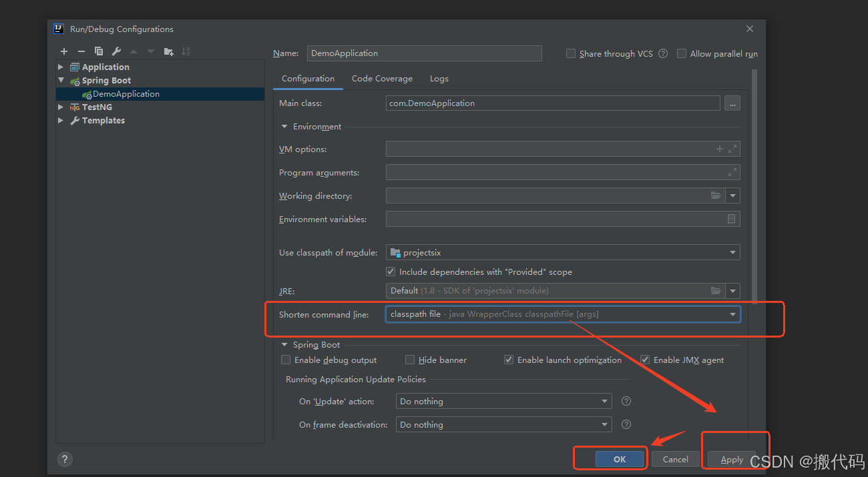Viewport: 868px width, 477px height.
Task: Help icon for On frame deactivation
Action: 626,424
